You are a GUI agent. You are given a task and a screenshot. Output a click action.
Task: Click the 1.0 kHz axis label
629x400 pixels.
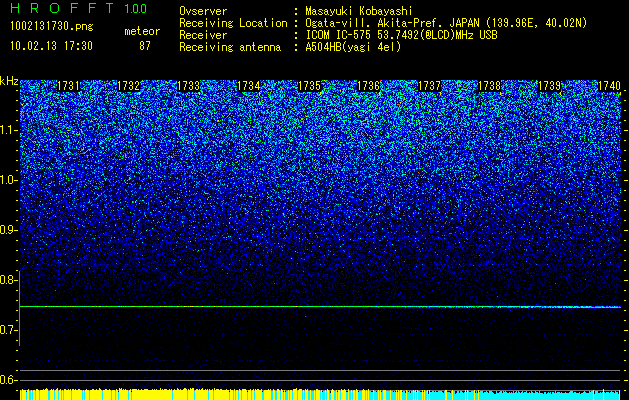click(x=9, y=180)
